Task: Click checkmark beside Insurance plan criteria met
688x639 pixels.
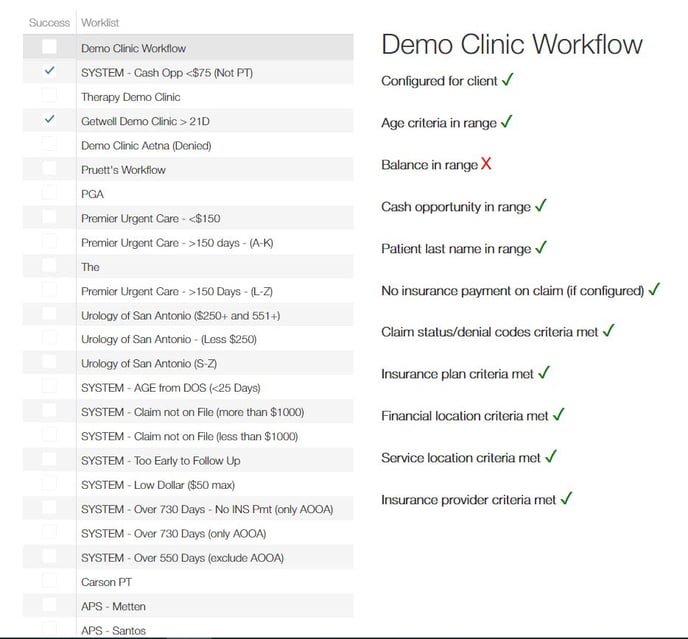Action: click(x=544, y=373)
